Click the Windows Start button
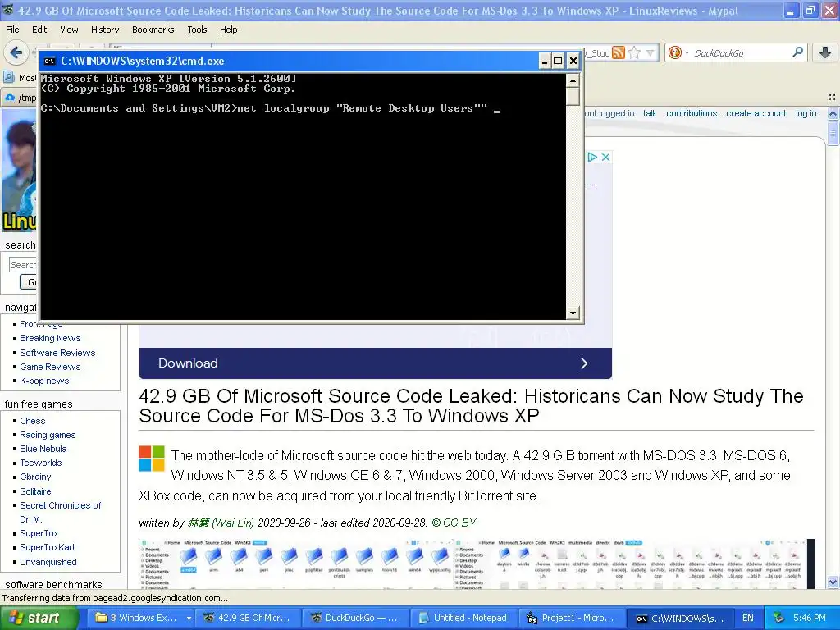Viewport: 840px width, 630px height. (x=39, y=618)
